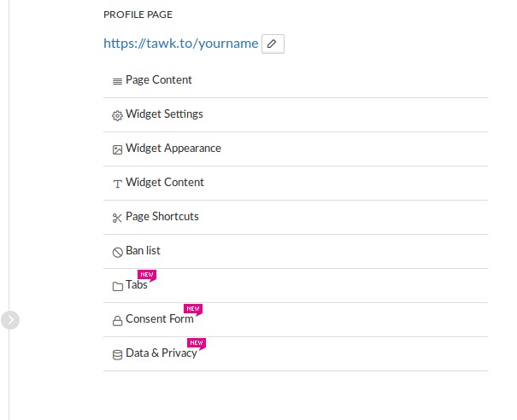Image resolution: width=517 pixels, height=420 pixels.
Task: Click the Widget Appearance image icon
Action: click(117, 149)
